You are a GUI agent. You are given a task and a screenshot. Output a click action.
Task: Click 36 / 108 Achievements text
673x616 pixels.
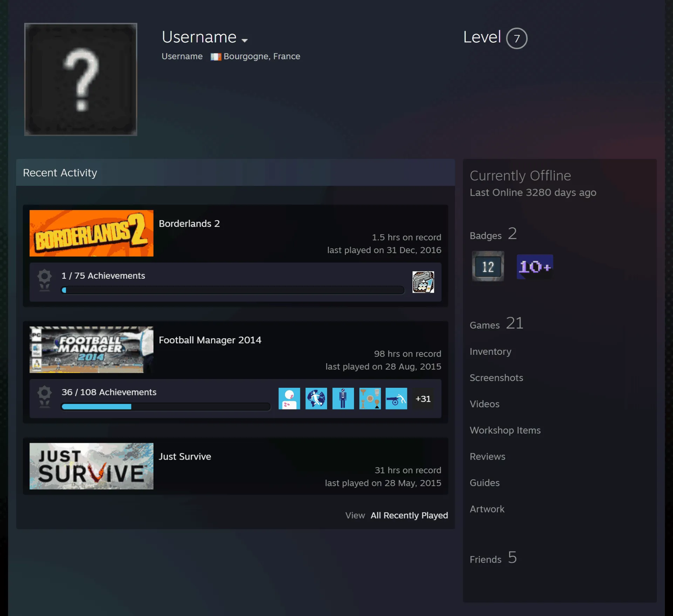pos(109,392)
